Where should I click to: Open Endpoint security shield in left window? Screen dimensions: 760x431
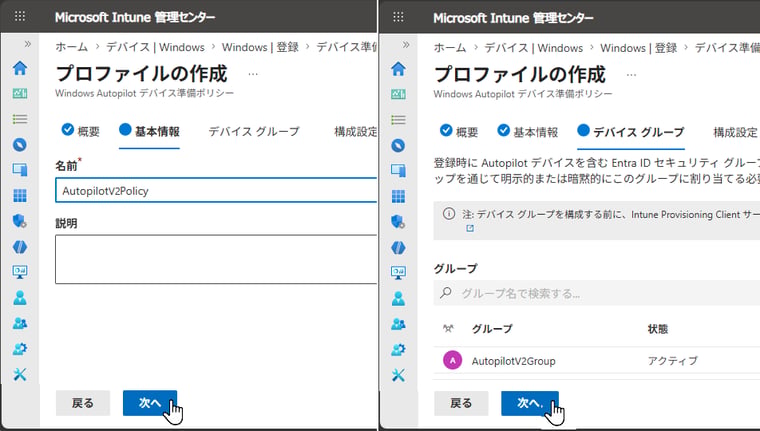click(20, 221)
